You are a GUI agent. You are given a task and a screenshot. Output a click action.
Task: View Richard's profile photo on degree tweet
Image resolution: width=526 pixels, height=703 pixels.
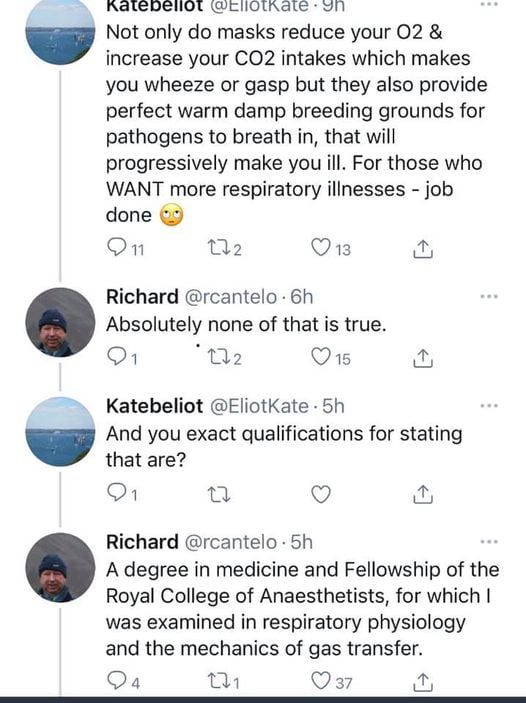click(x=60, y=567)
